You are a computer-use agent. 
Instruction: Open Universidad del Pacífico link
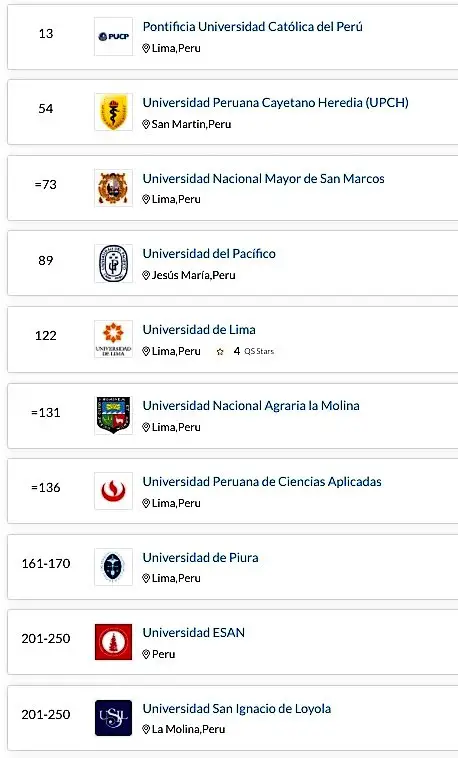pyautogui.click(x=209, y=254)
